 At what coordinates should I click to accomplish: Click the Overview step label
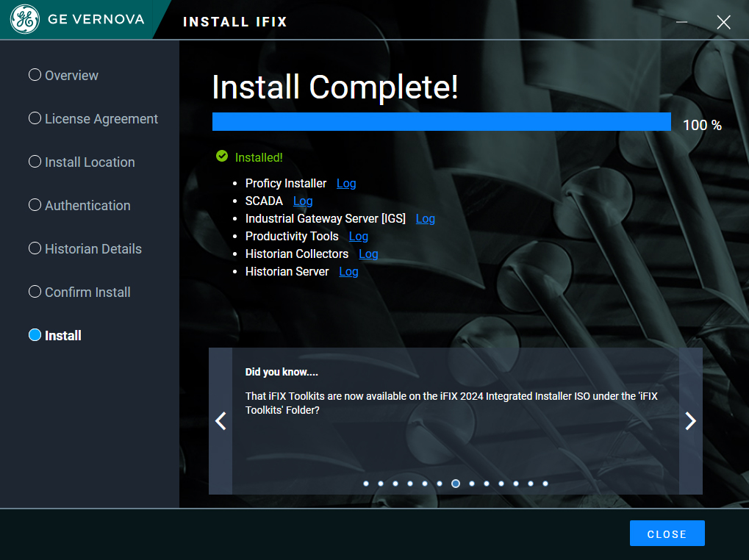(x=71, y=76)
